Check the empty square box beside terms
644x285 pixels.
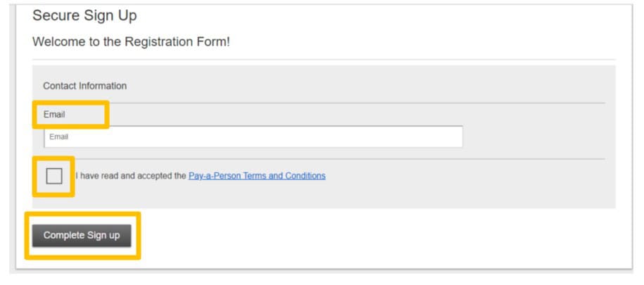(x=53, y=176)
